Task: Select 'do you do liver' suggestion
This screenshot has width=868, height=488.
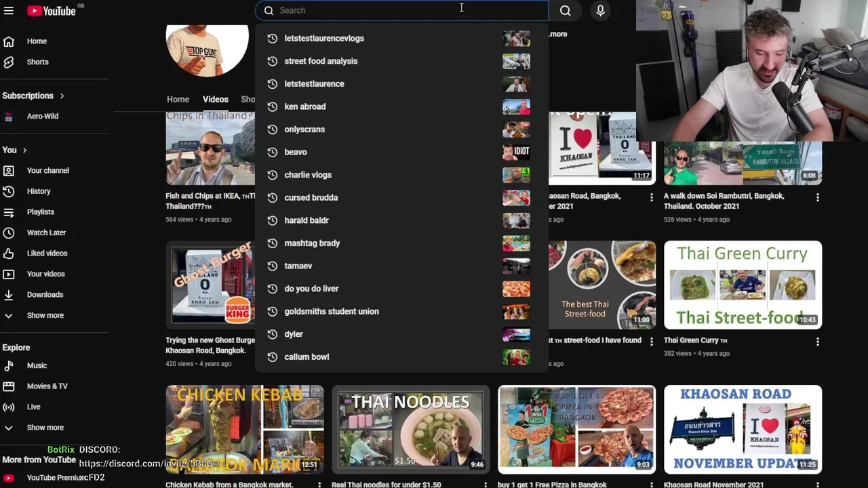Action: coord(401,289)
